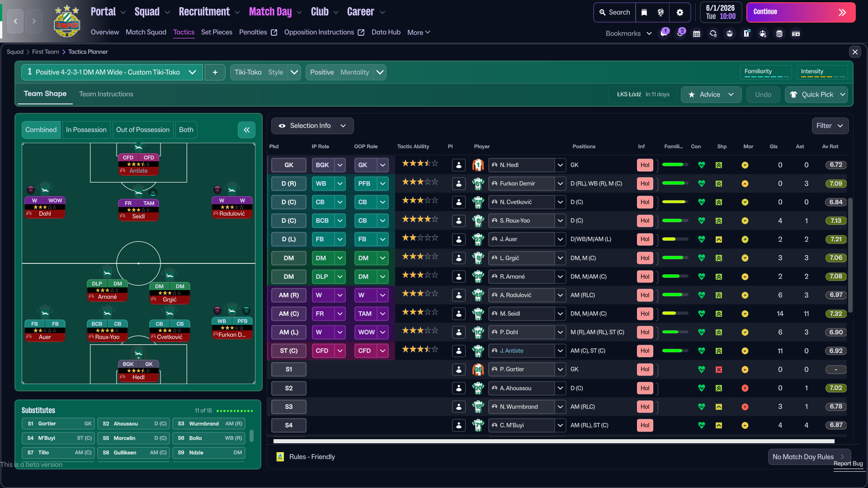Click the Advice button
The width and height of the screenshot is (868, 488).
point(710,94)
